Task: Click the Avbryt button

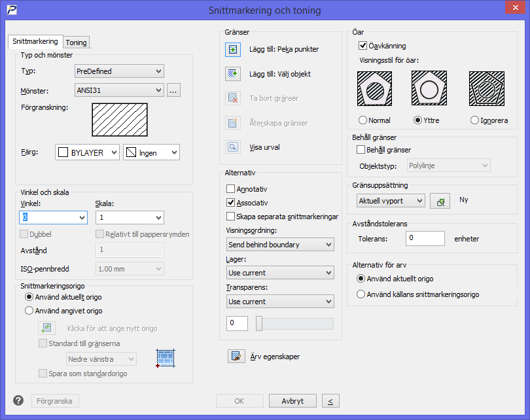Action: coord(292,401)
